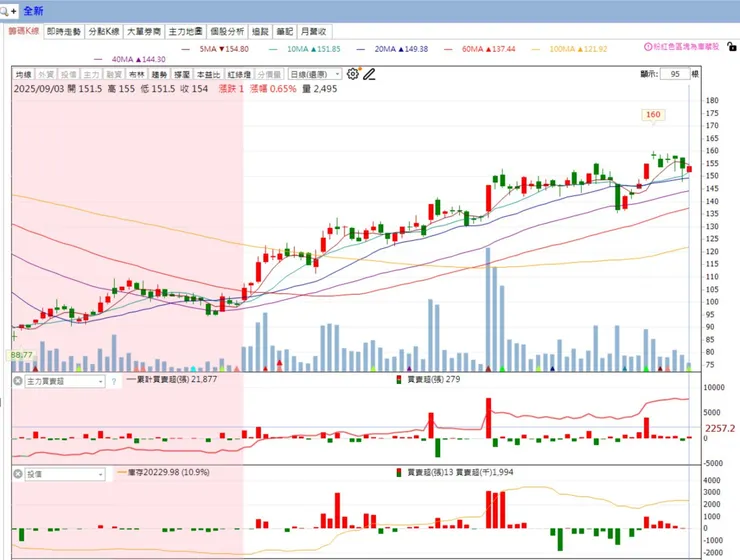Toggle the 分價量 overlay
Image resolution: width=740 pixels, height=560 pixels.
pos(269,75)
